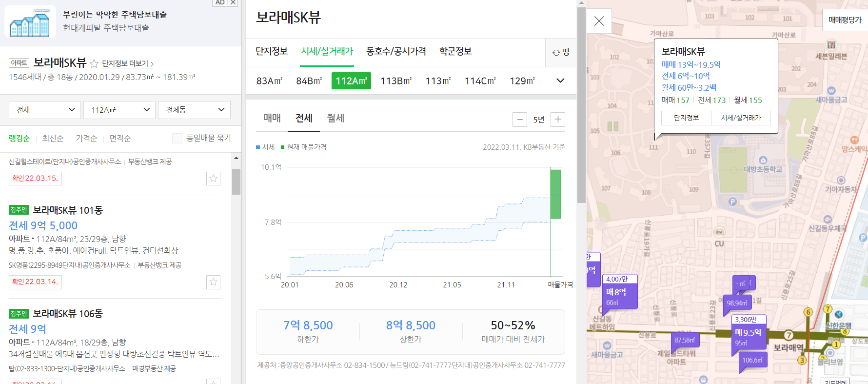868x384 pixels.
Task: Toggle the 동일매물 묶기 checkbox
Action: pos(178,139)
